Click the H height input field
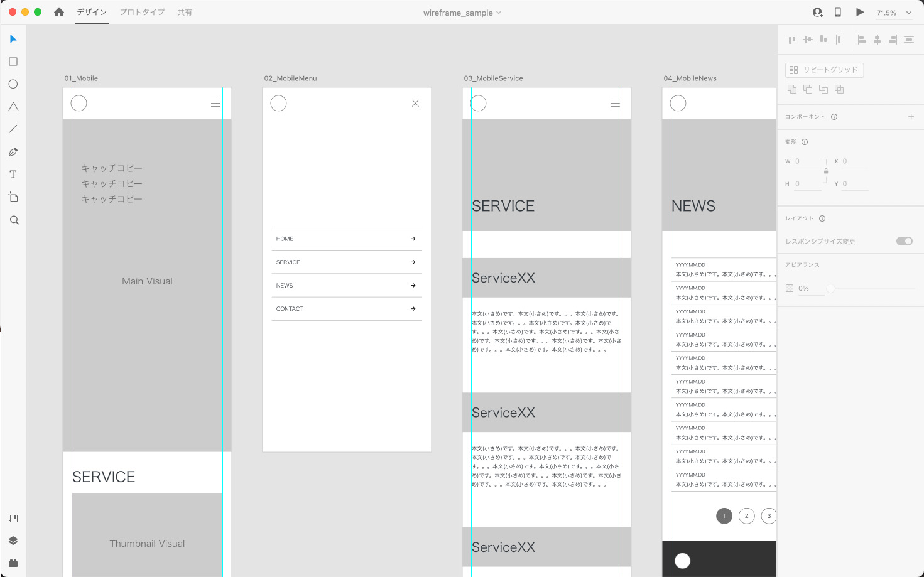 tap(808, 184)
